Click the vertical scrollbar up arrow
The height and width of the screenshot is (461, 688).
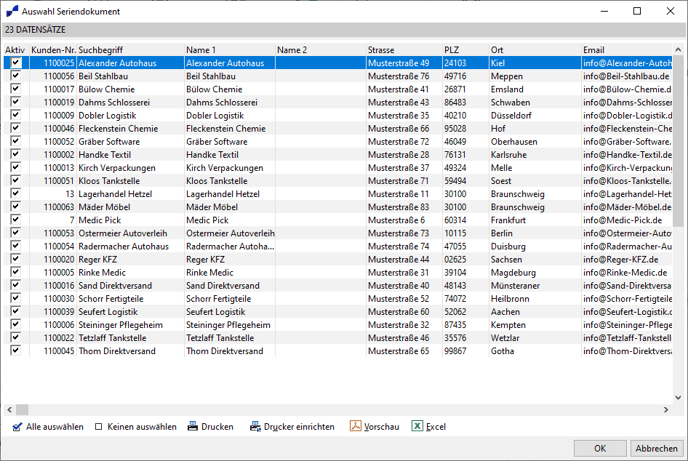pos(678,50)
